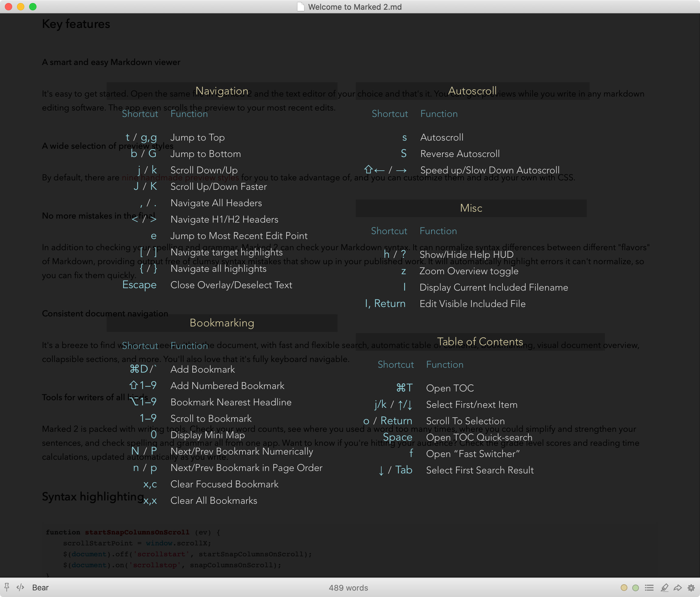Click 'Zoom Overview toggle' entry
700x597 pixels.
coord(469,271)
